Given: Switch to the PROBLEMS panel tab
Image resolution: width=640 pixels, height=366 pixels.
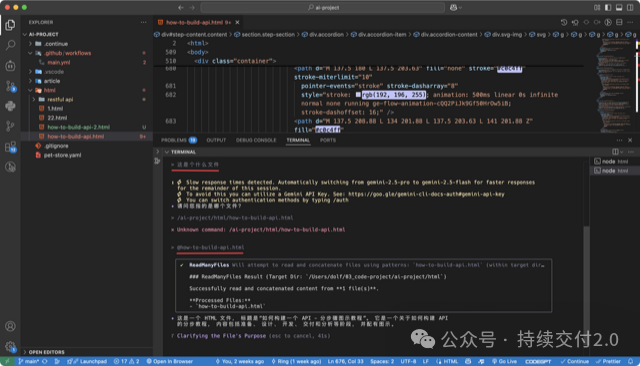Looking at the screenshot, I should 178,140.
